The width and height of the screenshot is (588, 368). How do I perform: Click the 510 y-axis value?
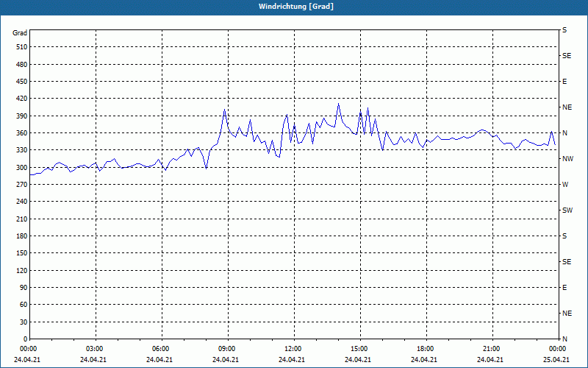(22, 47)
